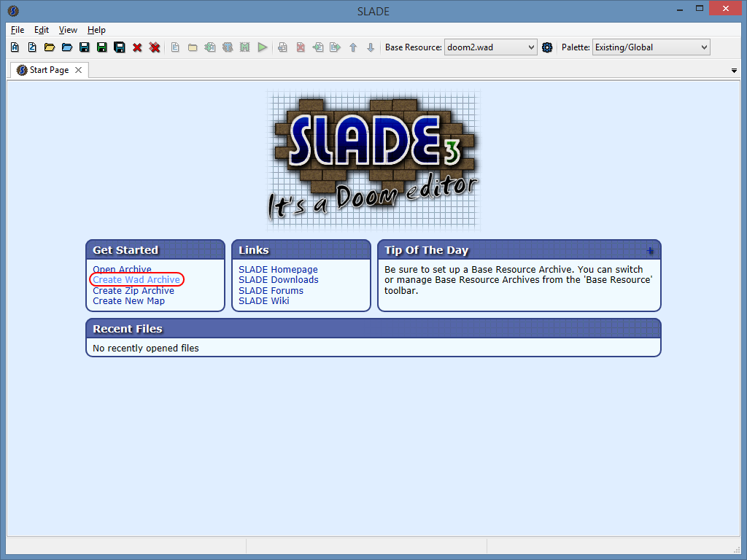Open the SLADE Forums link

(x=271, y=290)
